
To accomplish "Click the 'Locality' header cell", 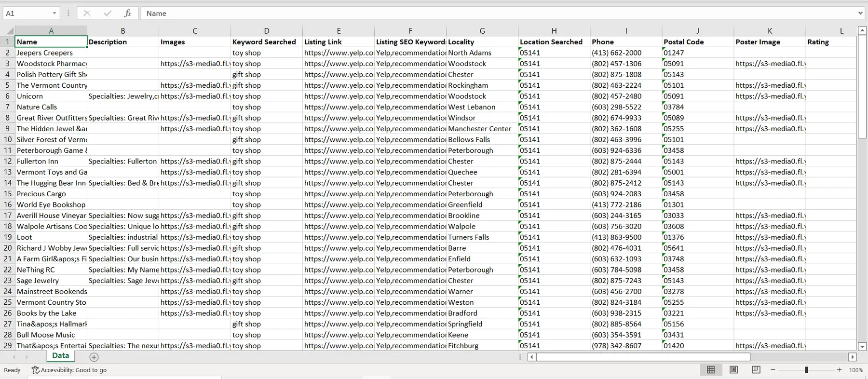I will [482, 42].
